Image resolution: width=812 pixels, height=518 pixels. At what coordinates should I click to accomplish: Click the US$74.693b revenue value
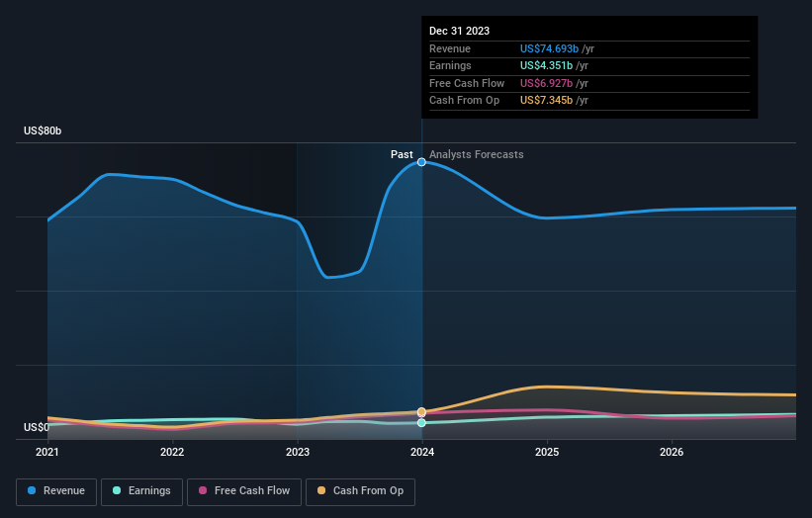pos(550,48)
